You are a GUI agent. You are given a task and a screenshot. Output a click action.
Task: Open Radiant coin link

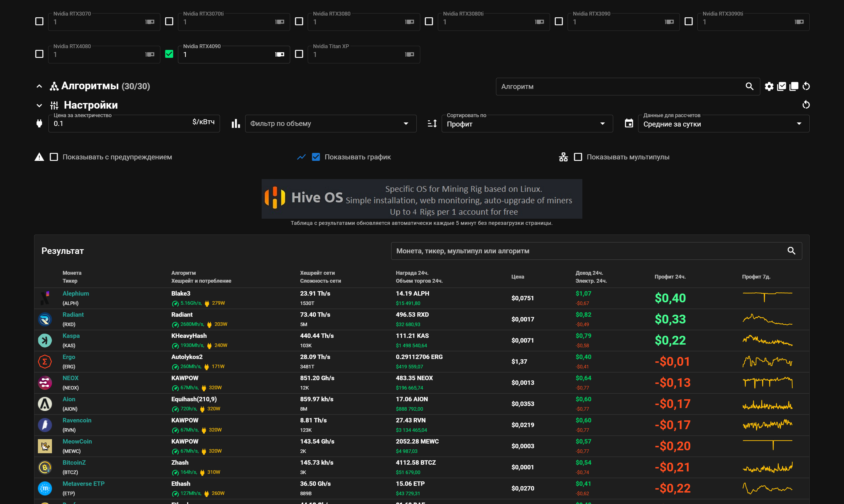[x=73, y=314]
